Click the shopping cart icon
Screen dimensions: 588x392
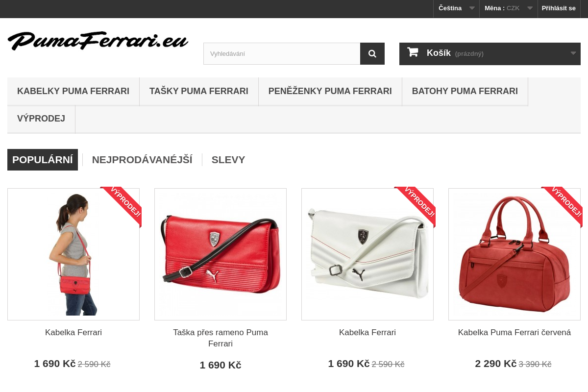coord(413,52)
